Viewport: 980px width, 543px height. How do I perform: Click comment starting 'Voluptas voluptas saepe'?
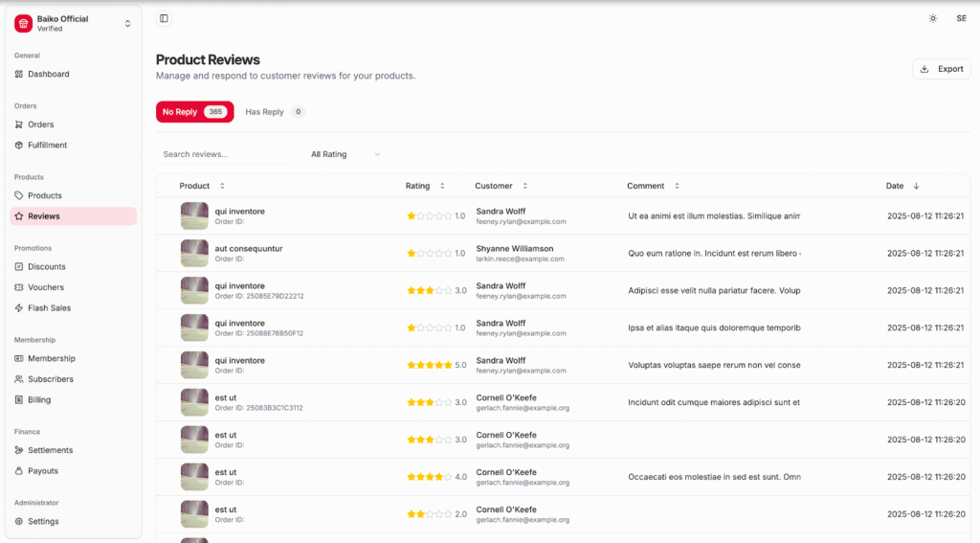(714, 365)
